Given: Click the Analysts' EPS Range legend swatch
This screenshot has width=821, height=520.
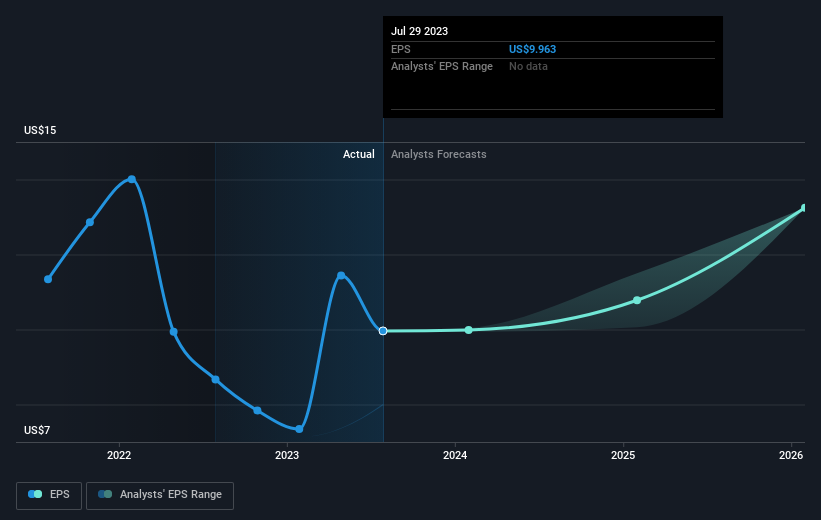Looking at the screenshot, I should click(105, 494).
